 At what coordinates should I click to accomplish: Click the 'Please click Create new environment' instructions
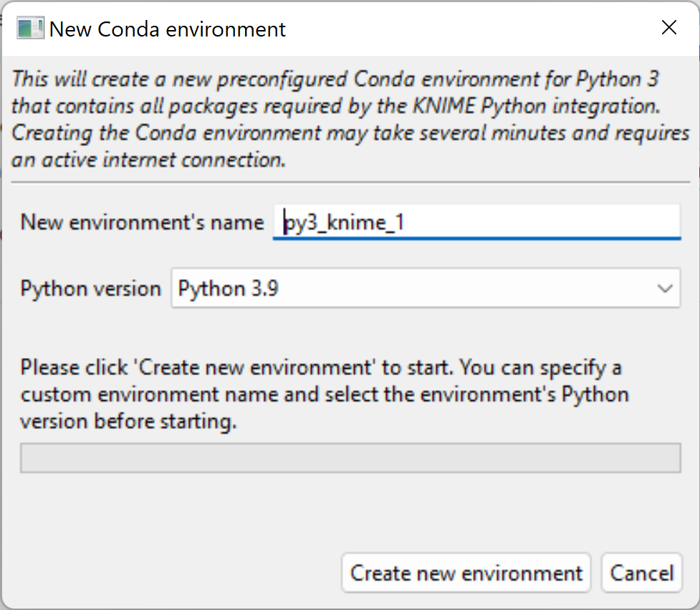click(325, 394)
